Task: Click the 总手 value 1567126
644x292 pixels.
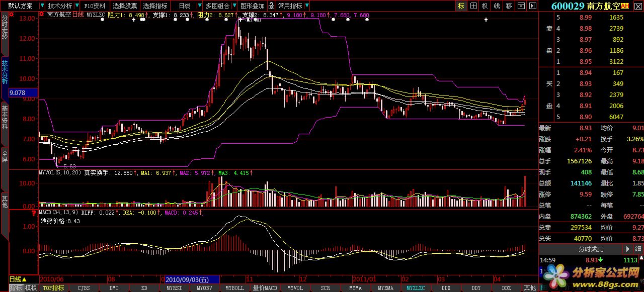Action: [x=579, y=161]
